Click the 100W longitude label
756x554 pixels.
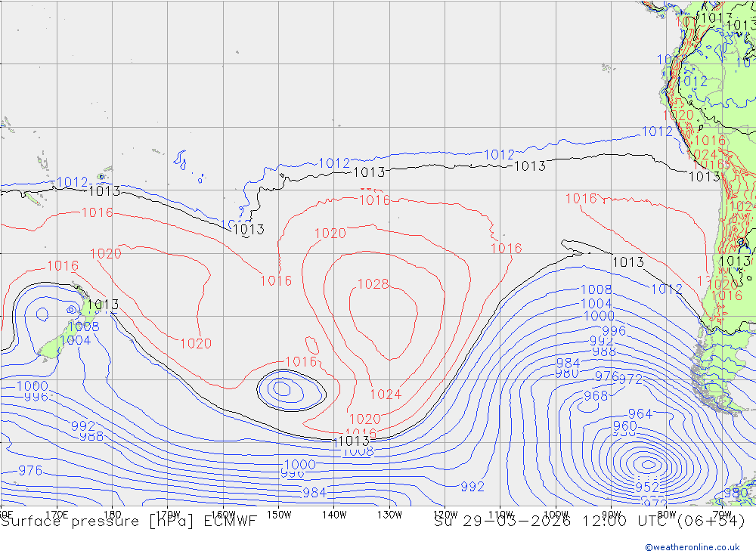tap(556, 515)
